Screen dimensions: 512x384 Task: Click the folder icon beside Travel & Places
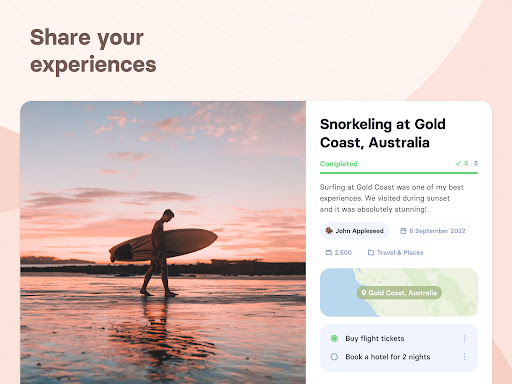pyautogui.click(x=371, y=252)
